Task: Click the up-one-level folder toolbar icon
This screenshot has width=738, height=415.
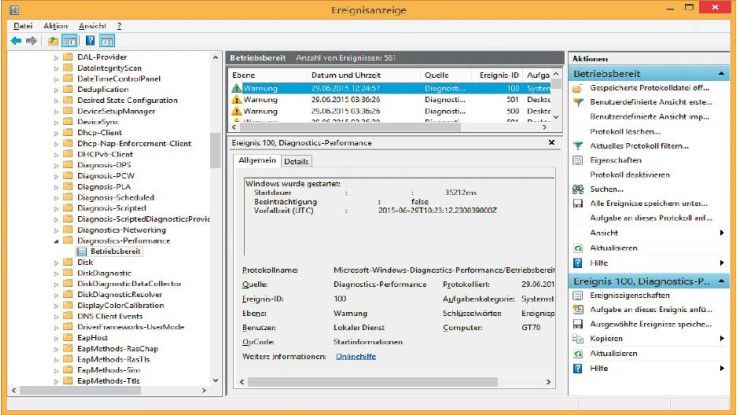Action: 52,41
